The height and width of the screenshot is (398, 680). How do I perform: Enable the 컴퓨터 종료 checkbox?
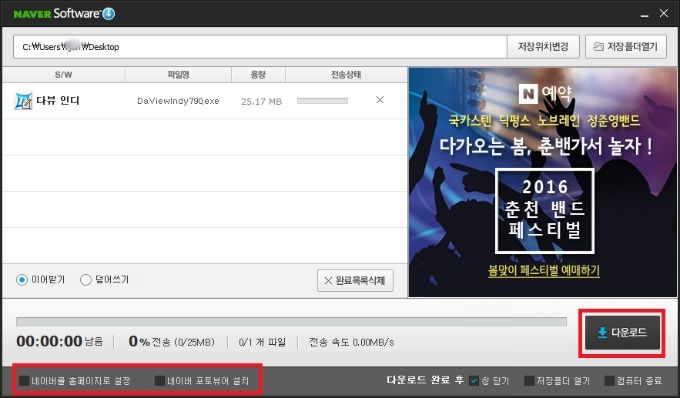[610, 381]
